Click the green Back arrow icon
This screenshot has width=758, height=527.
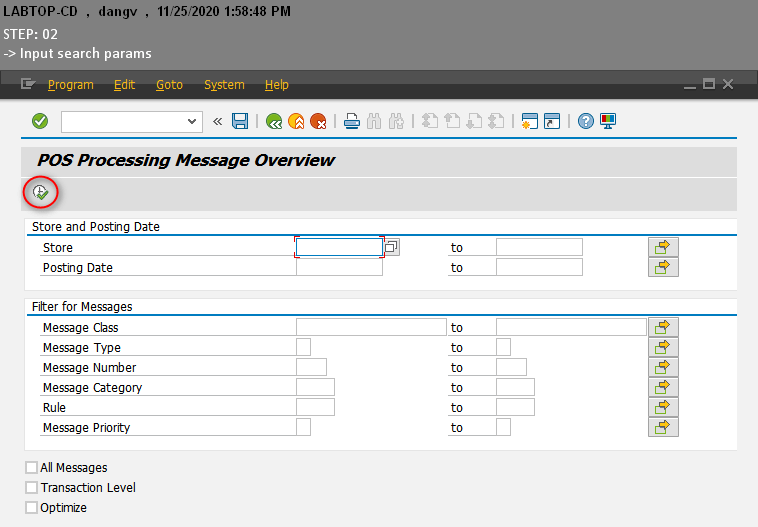(x=274, y=121)
